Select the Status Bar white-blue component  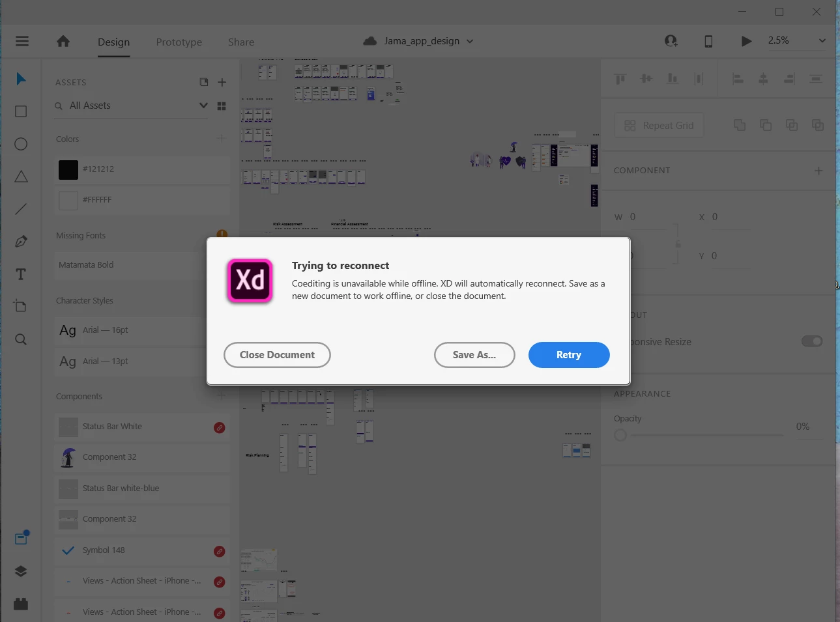142,488
